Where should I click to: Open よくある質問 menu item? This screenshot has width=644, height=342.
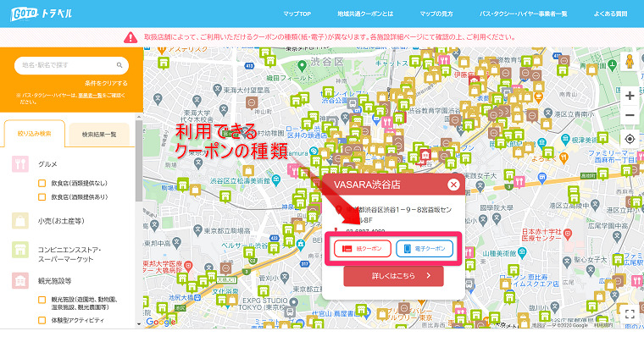point(610,14)
